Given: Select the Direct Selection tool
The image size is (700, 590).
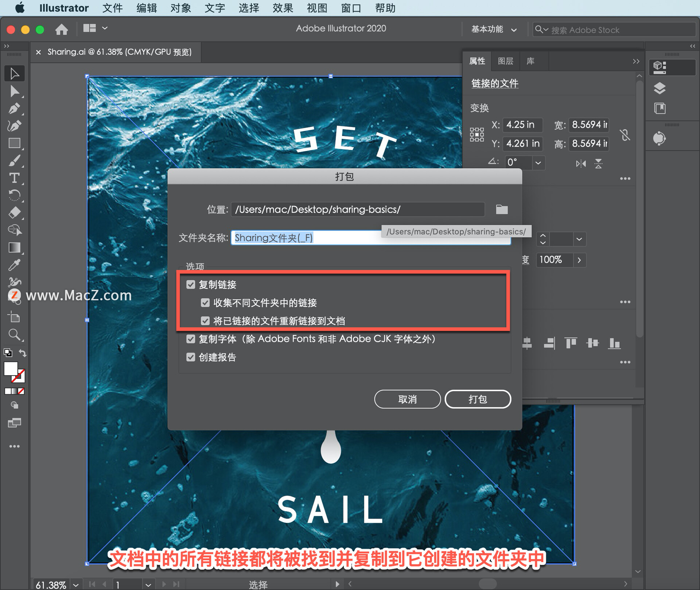Looking at the screenshot, I should pyautogui.click(x=15, y=91).
